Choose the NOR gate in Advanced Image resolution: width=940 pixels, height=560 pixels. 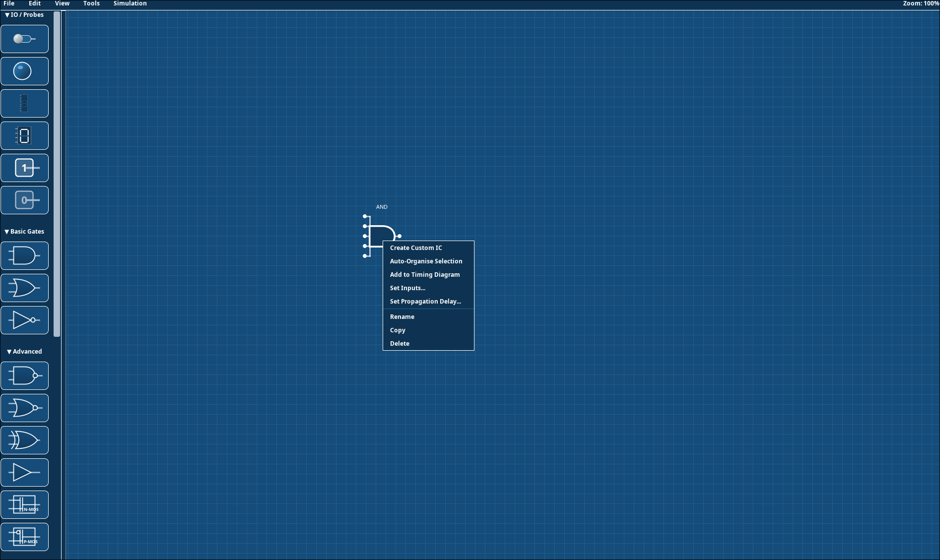24,408
